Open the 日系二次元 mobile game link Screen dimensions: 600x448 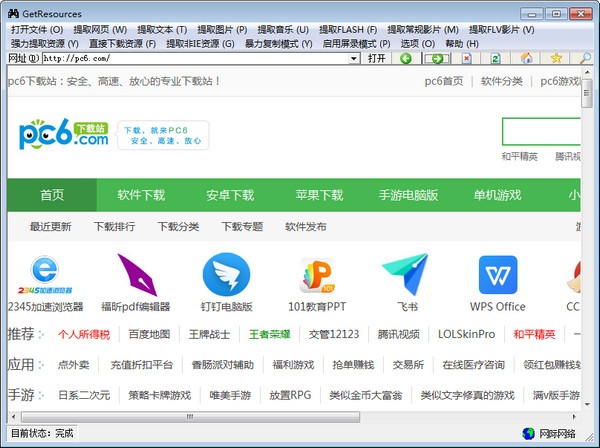(x=84, y=395)
